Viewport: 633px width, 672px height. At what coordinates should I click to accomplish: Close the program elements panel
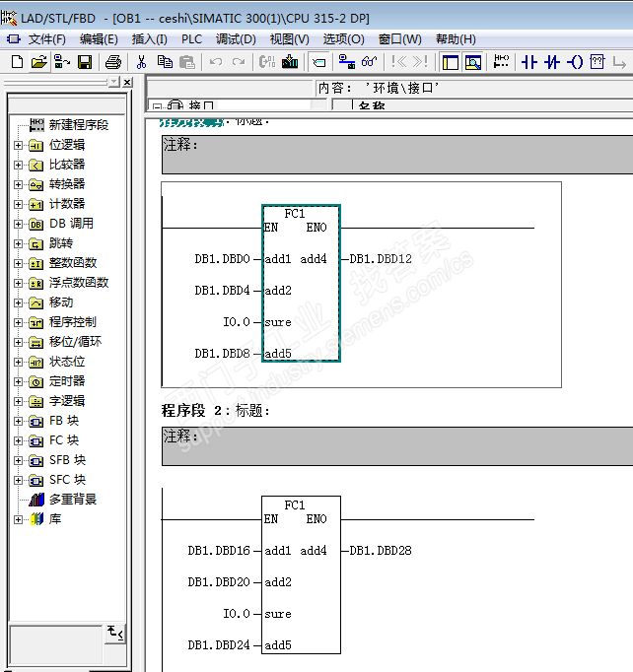pos(127,82)
